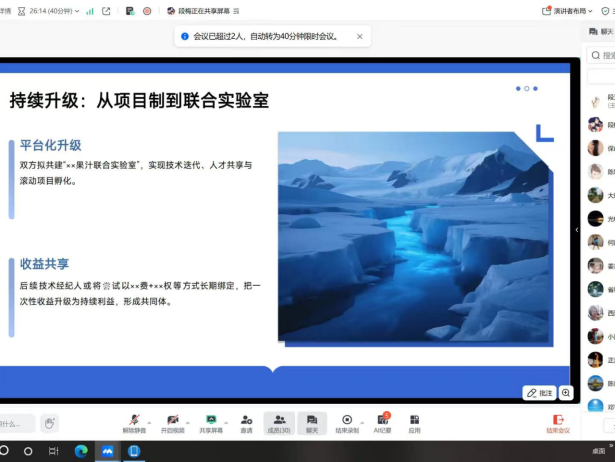Viewport: 616px width, 462px height.
Task: Open the 邀请 invite icon
Action: coord(246,420)
